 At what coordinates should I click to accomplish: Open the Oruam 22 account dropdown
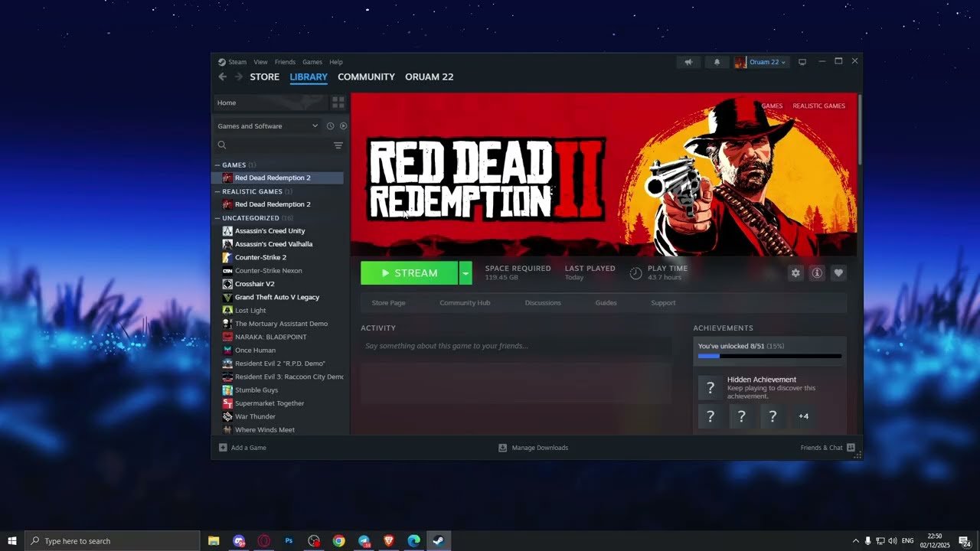(760, 62)
